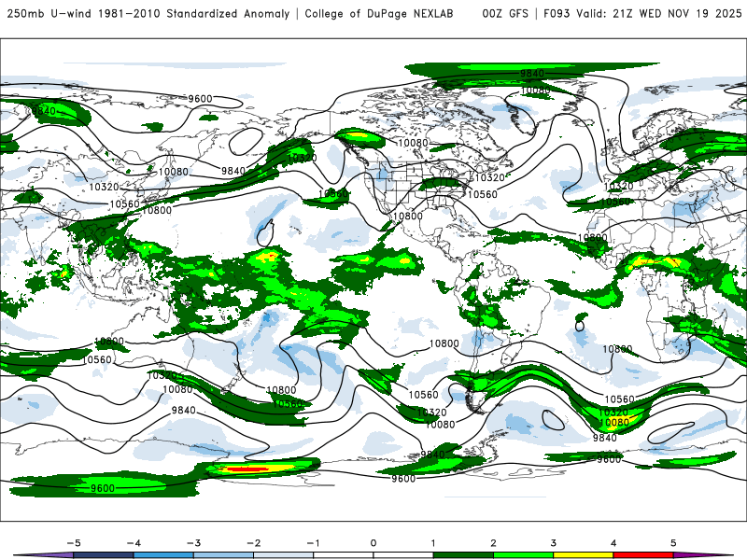The width and height of the screenshot is (747, 560).
Task: Select the red color bar segment
Action: pos(643,555)
